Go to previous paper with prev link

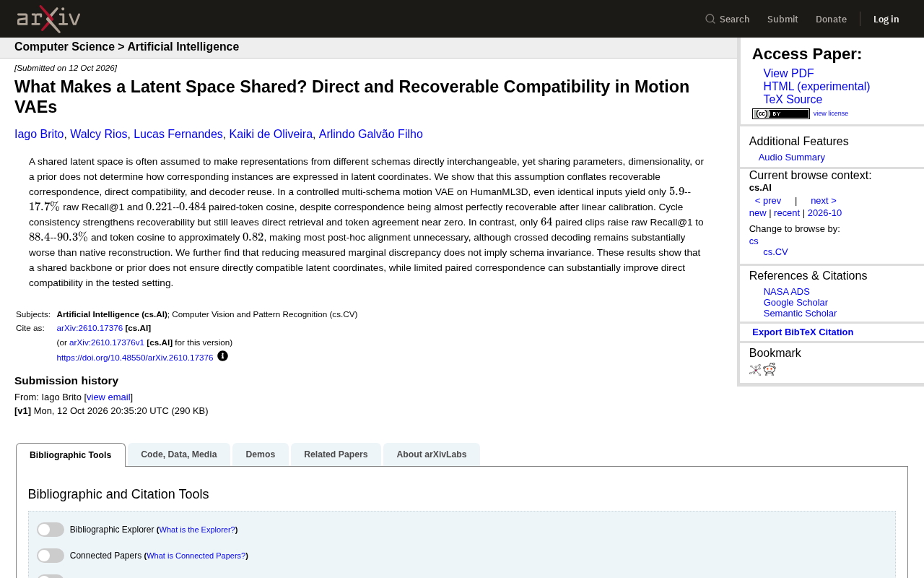(x=768, y=201)
